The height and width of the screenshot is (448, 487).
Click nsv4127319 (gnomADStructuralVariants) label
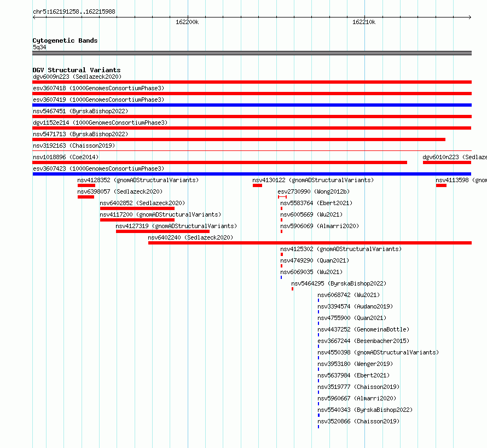[176, 226]
